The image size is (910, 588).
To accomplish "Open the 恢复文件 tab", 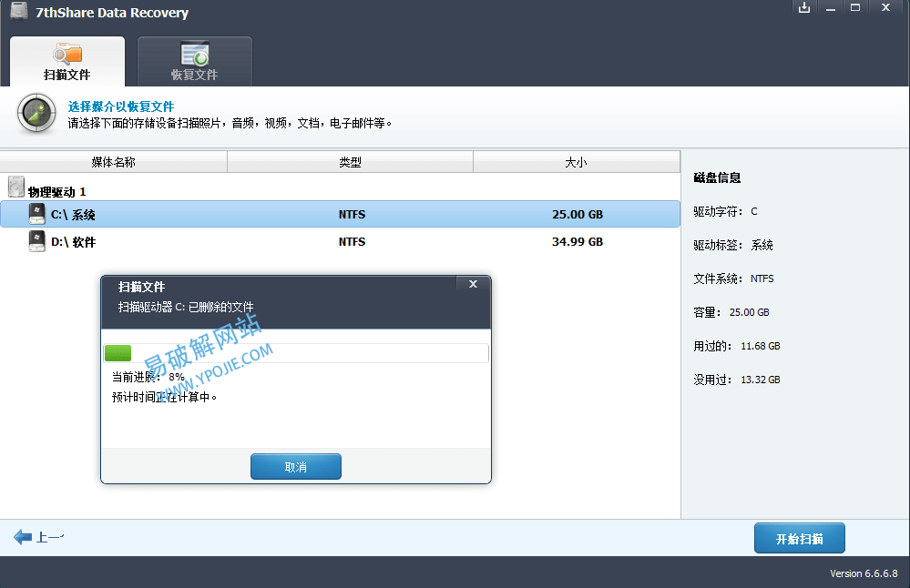I will 194,75.
